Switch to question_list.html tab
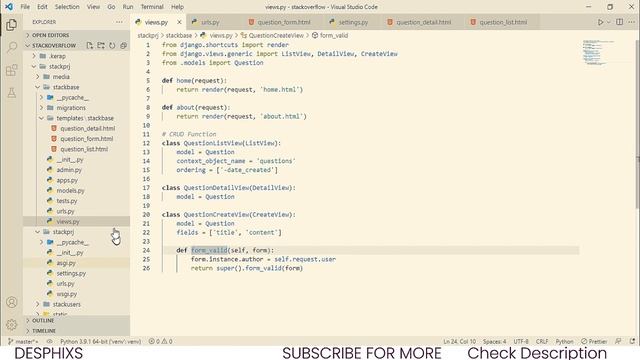Image resolution: width=640 pixels, height=360 pixels. tap(503, 22)
